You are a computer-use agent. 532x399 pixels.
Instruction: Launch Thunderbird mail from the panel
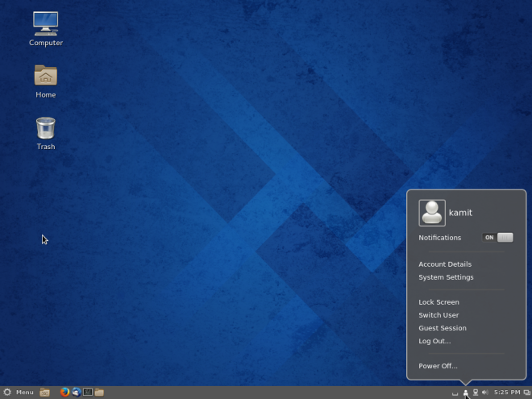pyautogui.click(x=77, y=393)
